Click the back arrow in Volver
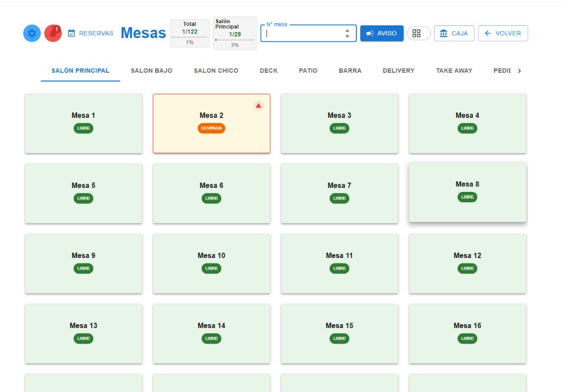565x392 pixels. click(x=488, y=33)
